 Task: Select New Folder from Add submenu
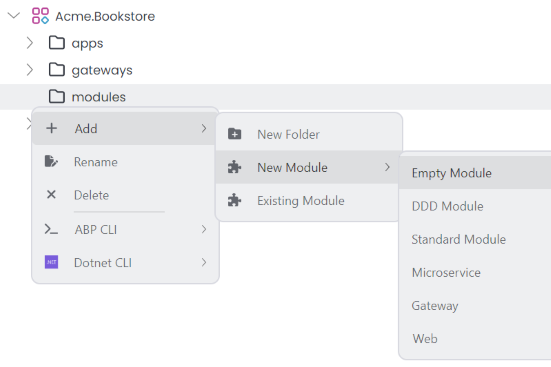pos(309,134)
